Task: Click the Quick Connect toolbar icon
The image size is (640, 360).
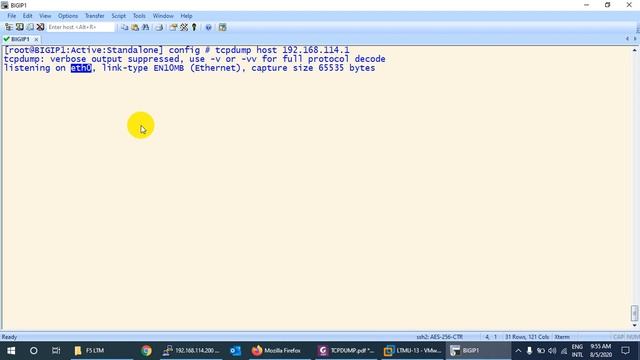Action: 19,27
